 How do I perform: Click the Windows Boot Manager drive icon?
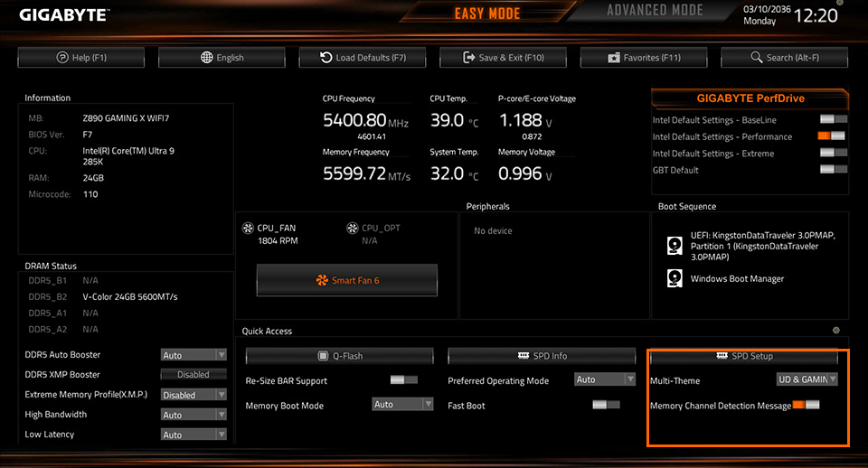coord(675,278)
